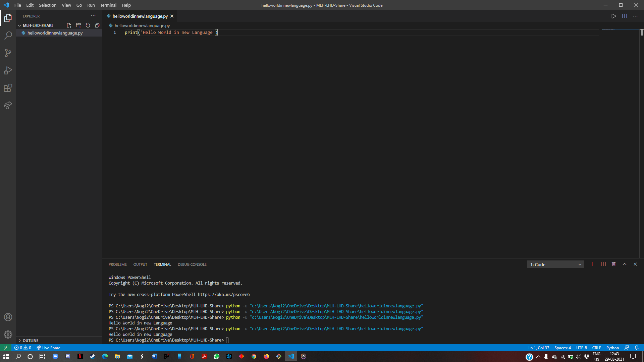Screen dimensions: 644x362
Task: Maximize terminal panel with chevron up
Action: [625, 264]
